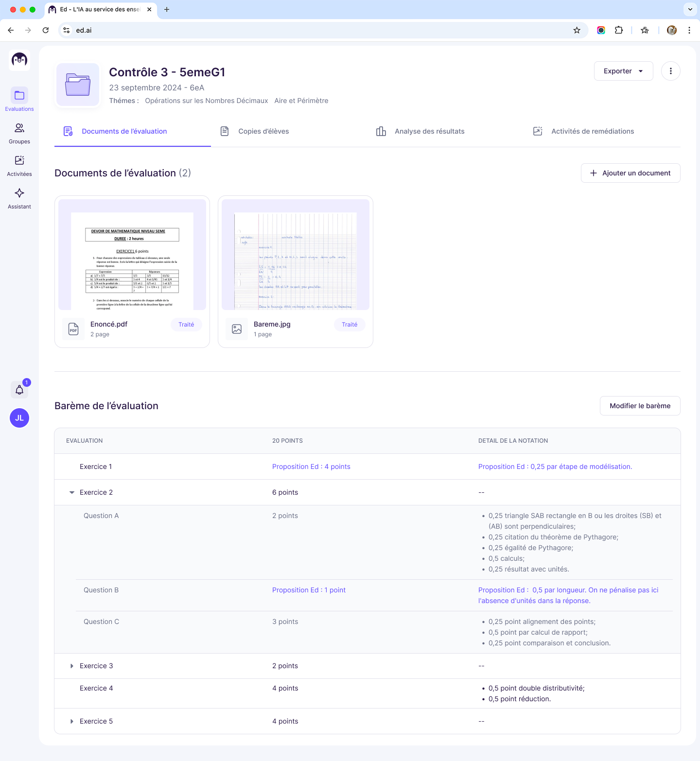Expand the Exercice 5 row

click(x=72, y=721)
